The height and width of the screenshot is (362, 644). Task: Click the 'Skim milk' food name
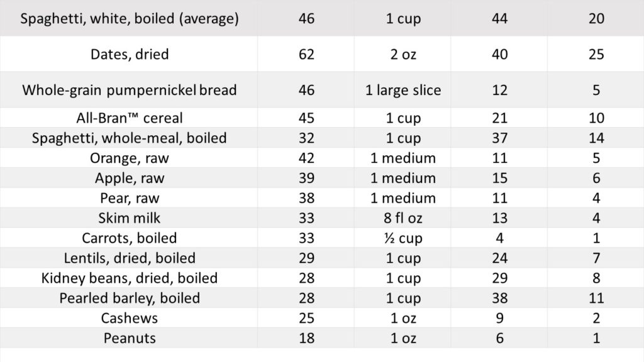130,218
